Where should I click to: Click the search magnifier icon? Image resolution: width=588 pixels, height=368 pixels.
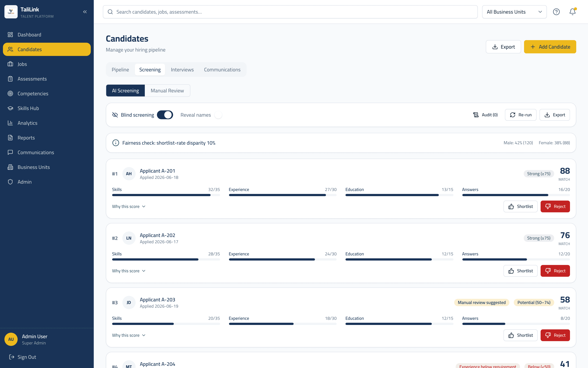pyautogui.click(x=110, y=12)
